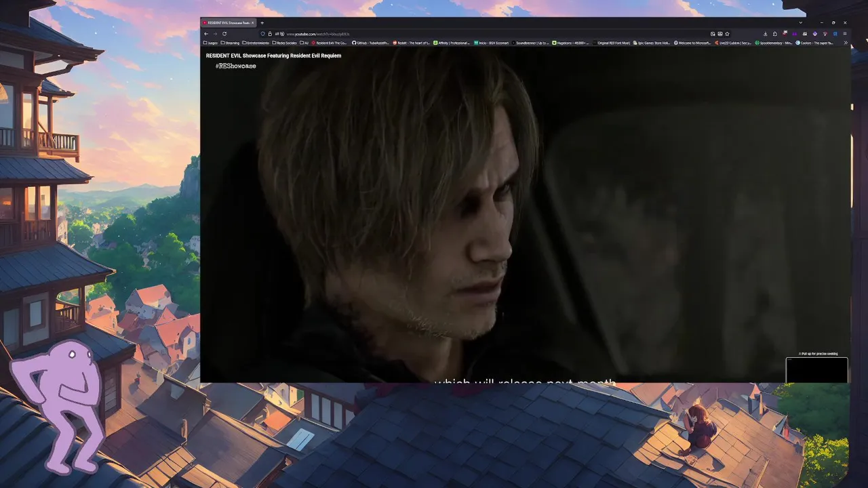This screenshot has width=868, height=488.
Task: Close the RESIDENT EVIL Showcase tab
Action: (253, 22)
